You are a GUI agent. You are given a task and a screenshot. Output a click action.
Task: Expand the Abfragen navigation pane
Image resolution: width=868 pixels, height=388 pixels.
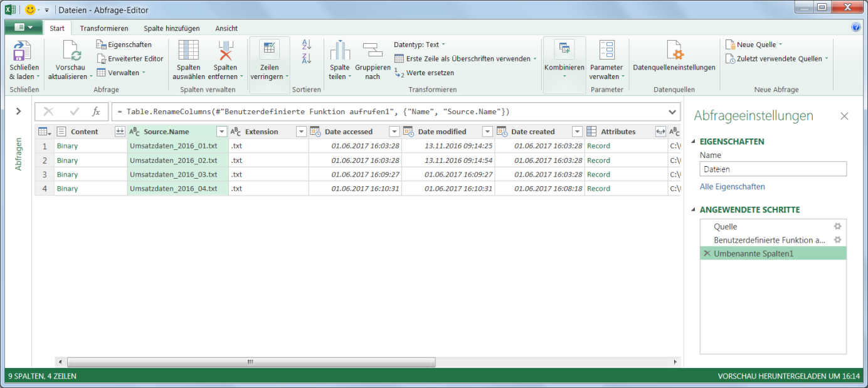18,111
